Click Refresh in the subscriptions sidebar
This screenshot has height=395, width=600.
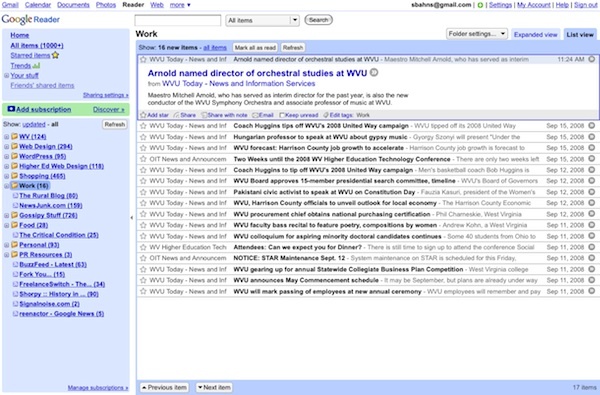[115, 124]
